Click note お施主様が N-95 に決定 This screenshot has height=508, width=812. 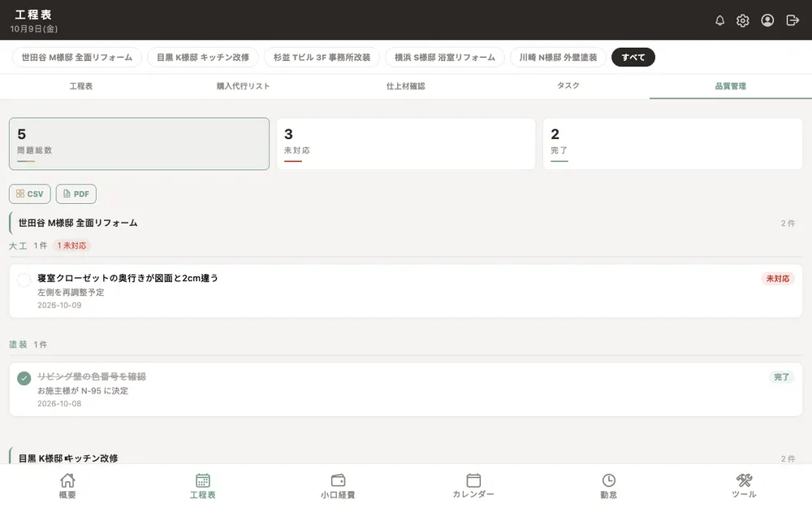(83, 391)
